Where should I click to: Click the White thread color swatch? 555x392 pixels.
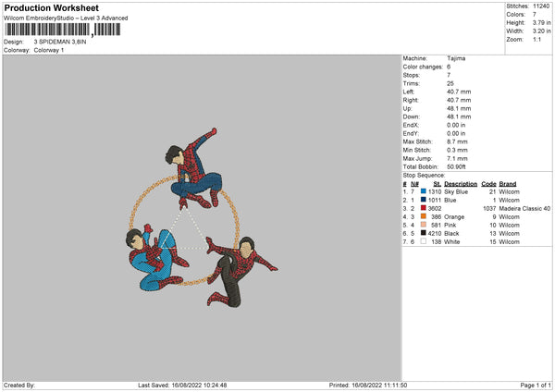424,241
